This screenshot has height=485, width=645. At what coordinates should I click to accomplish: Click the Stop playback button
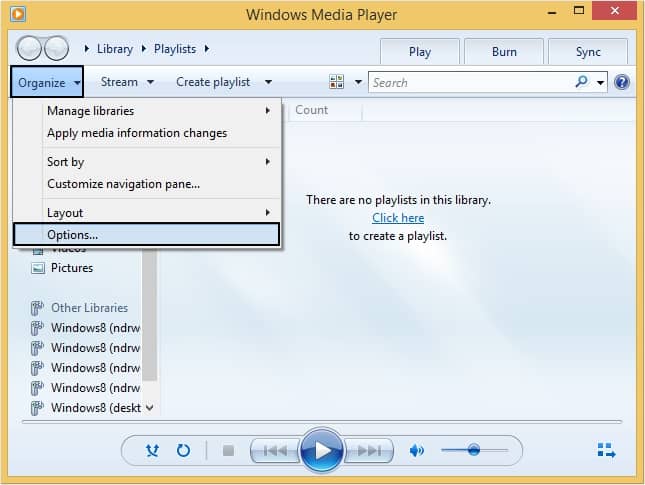[x=228, y=450]
